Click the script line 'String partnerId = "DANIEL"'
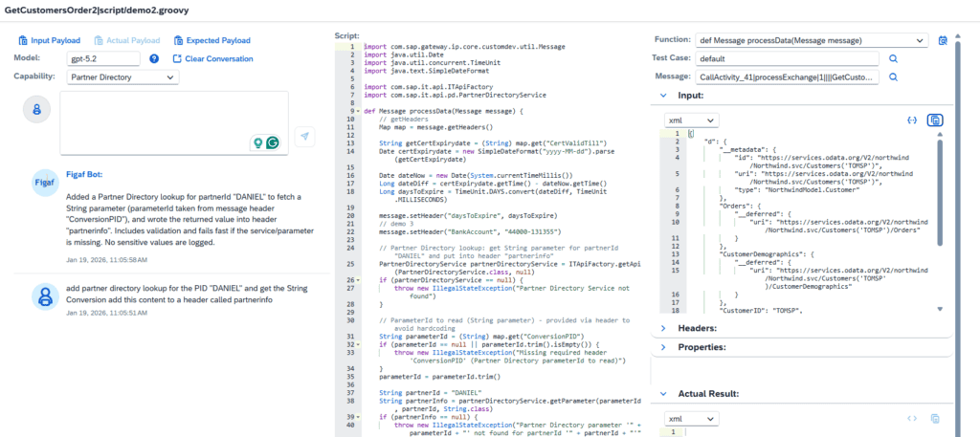 [x=430, y=393]
